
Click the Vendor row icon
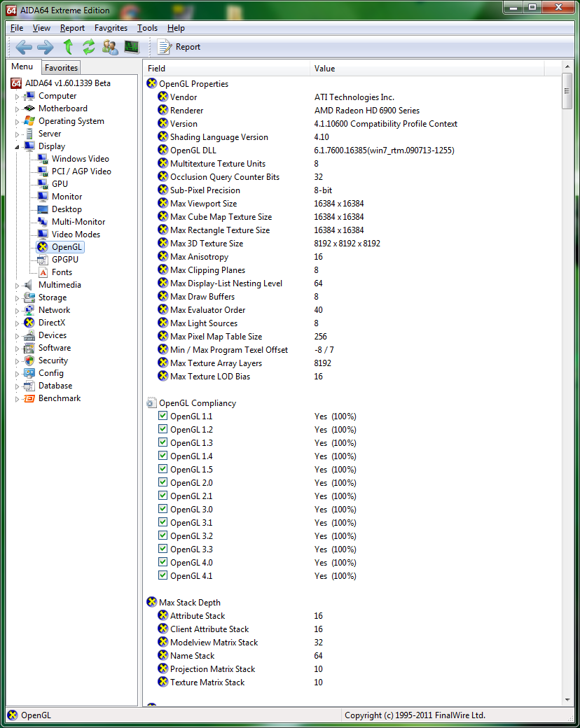(x=163, y=97)
